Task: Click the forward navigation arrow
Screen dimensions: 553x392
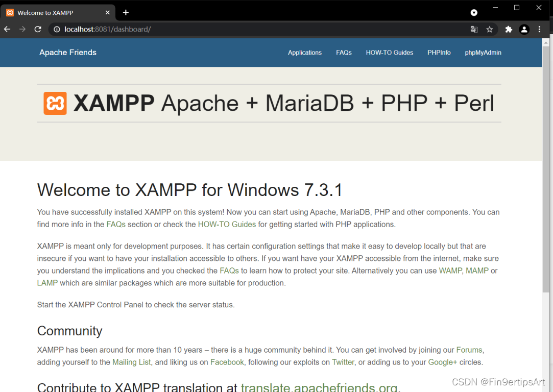Action: [22, 29]
